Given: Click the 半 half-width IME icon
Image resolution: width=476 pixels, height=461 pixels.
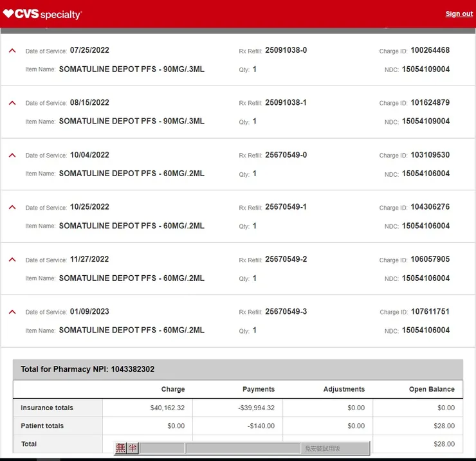Looking at the screenshot, I should tap(133, 448).
